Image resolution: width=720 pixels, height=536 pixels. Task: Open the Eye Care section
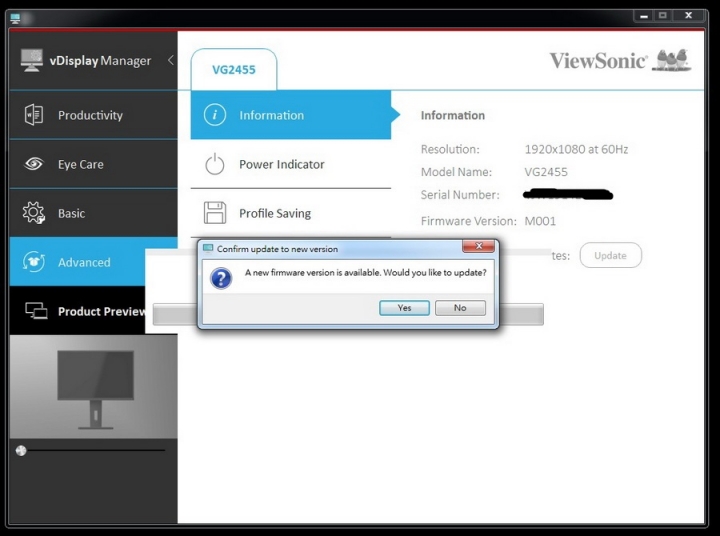pyautogui.click(x=93, y=164)
